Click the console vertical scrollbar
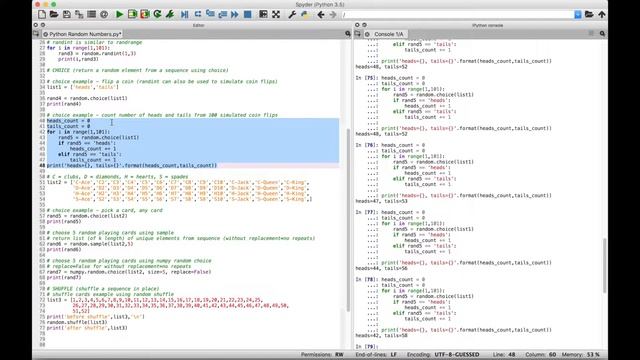 [x=604, y=265]
